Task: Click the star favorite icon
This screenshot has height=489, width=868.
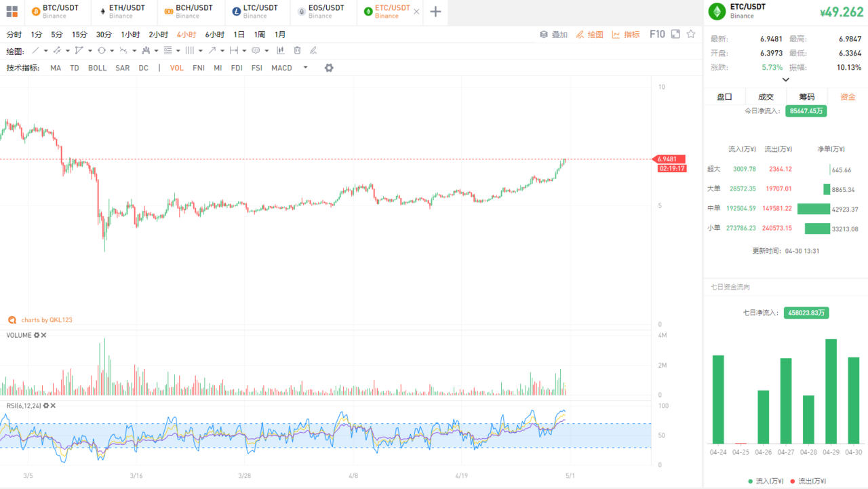Action: (691, 34)
